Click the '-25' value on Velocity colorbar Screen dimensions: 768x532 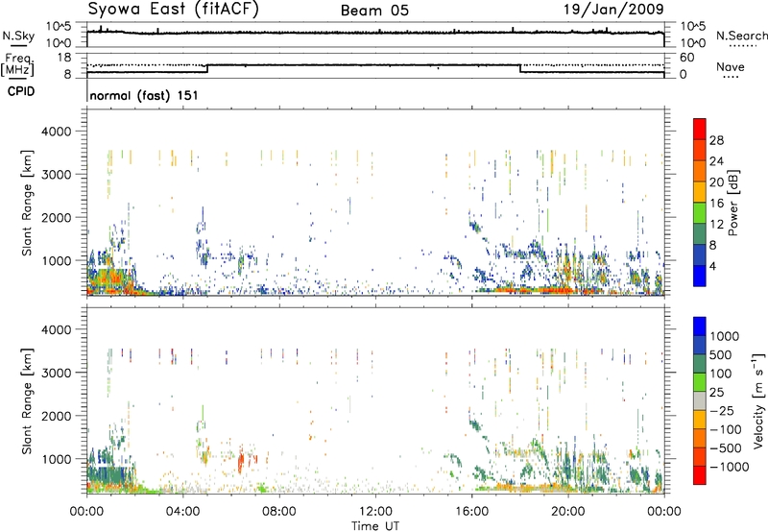(722, 411)
